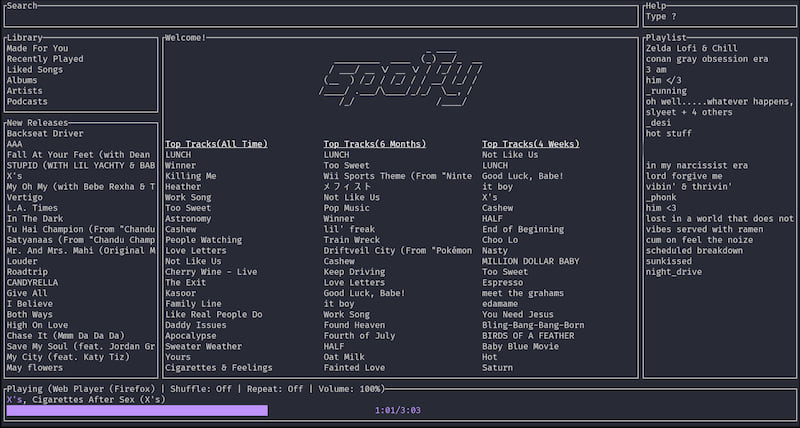
Task: Select CANDYRELLA new release
Action: point(32,283)
